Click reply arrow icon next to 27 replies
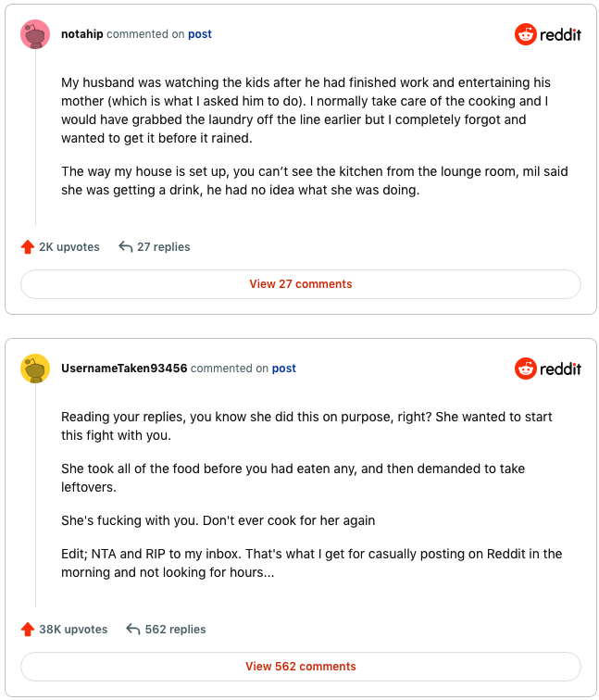This screenshot has width=599, height=700. pyautogui.click(x=126, y=247)
